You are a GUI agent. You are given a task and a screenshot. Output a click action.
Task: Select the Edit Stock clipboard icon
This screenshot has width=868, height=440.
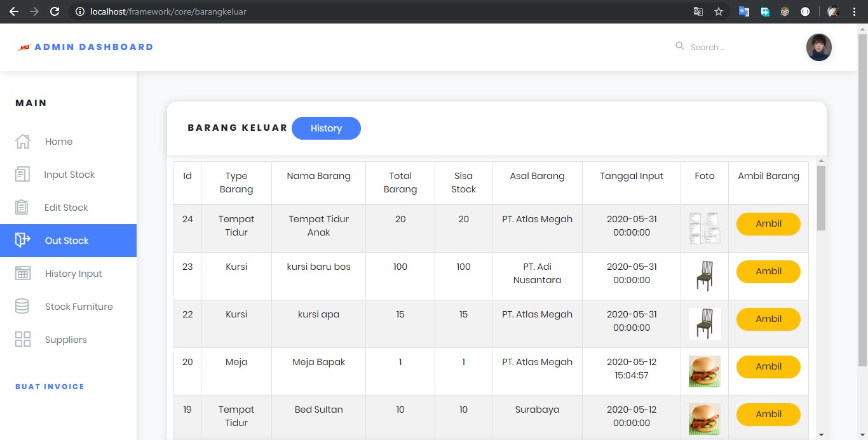coord(22,208)
